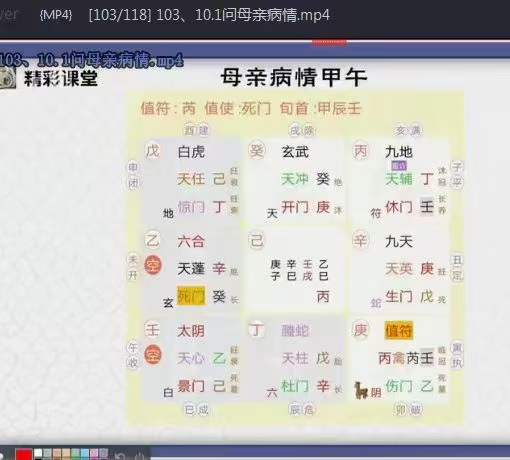Click the 景门 gate
Viewport: 510px width, 460px height.
[191, 386]
